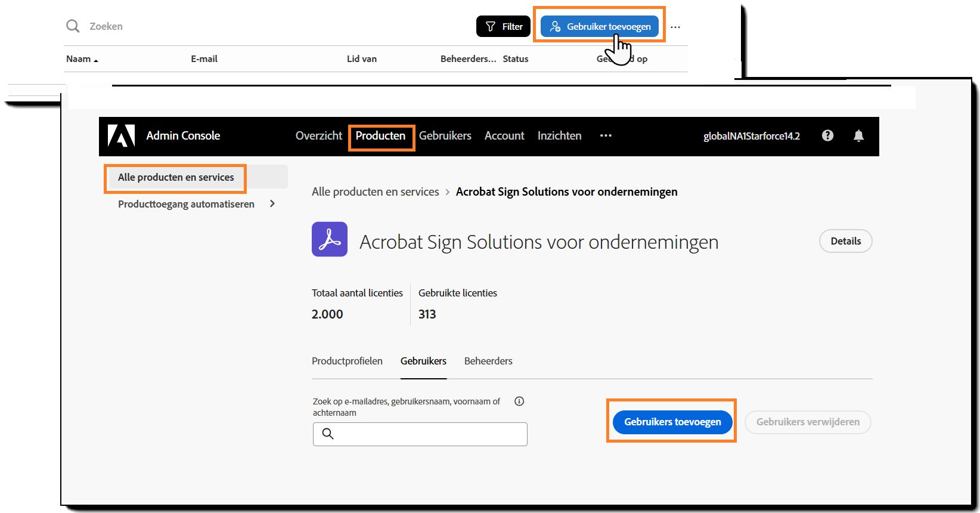Click the blue Gebruikers toevoegen button

click(x=672, y=422)
